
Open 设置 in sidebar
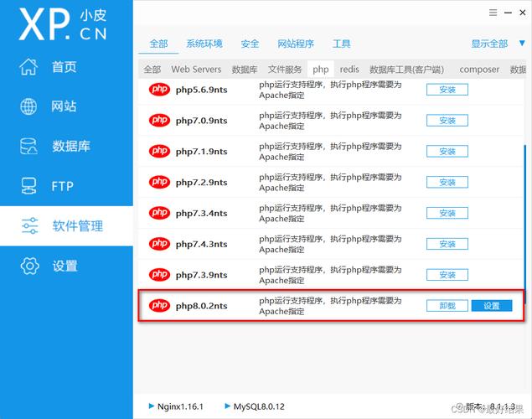(x=65, y=266)
